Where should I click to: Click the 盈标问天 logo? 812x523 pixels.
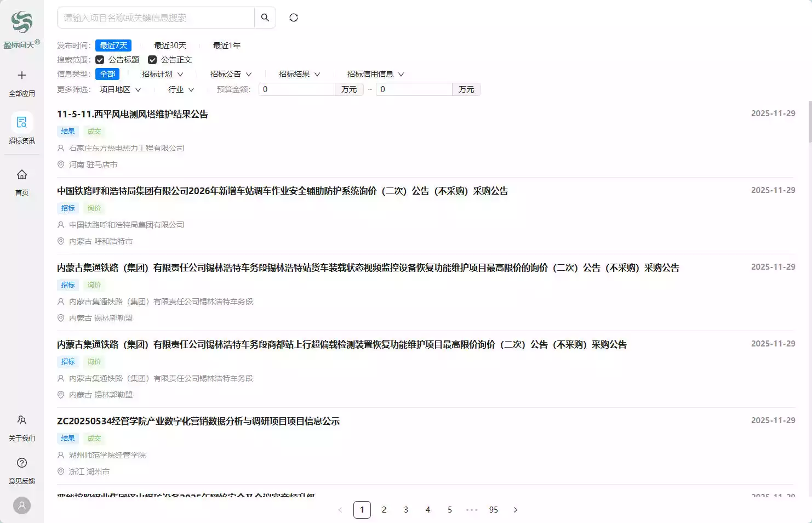tap(22, 30)
